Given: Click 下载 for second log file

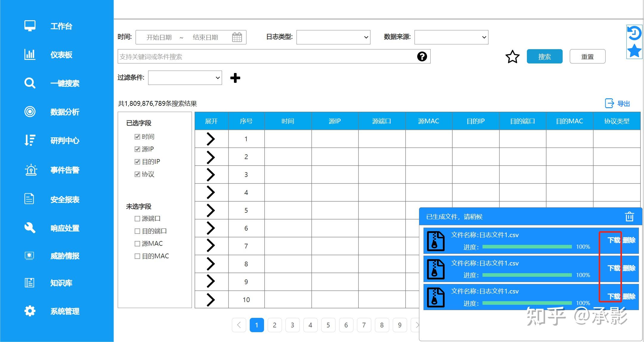Looking at the screenshot, I should (x=614, y=268).
